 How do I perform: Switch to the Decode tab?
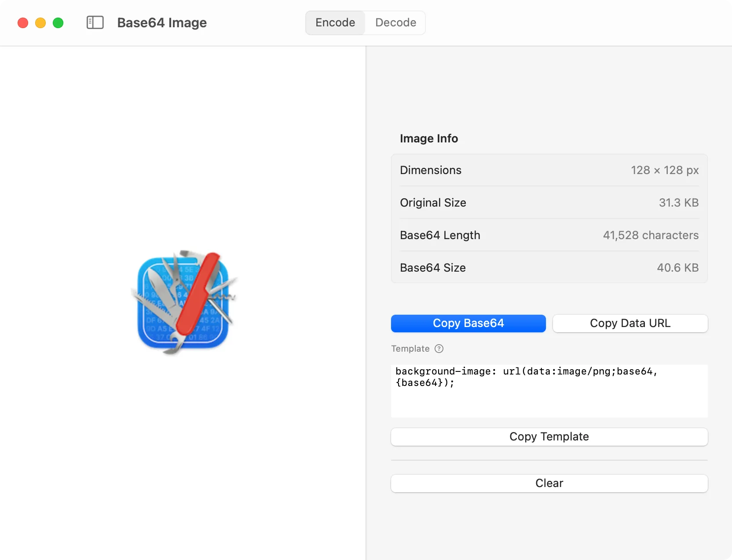pos(395,22)
